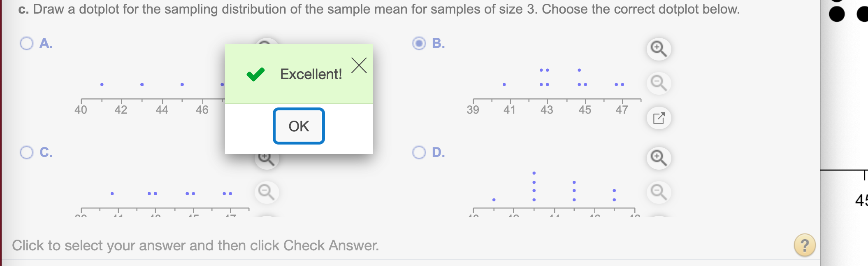
Task: Close the Excellent popup with X
Action: point(359,65)
